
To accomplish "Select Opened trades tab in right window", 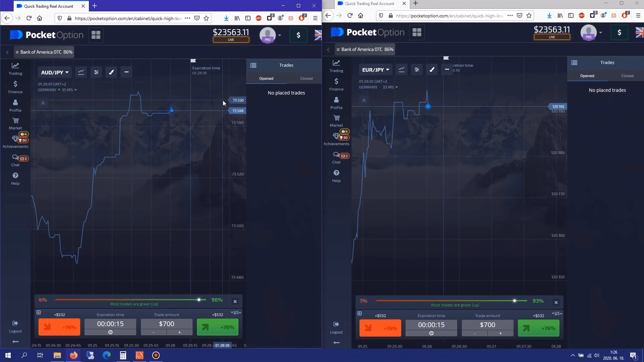I will pyautogui.click(x=587, y=76).
